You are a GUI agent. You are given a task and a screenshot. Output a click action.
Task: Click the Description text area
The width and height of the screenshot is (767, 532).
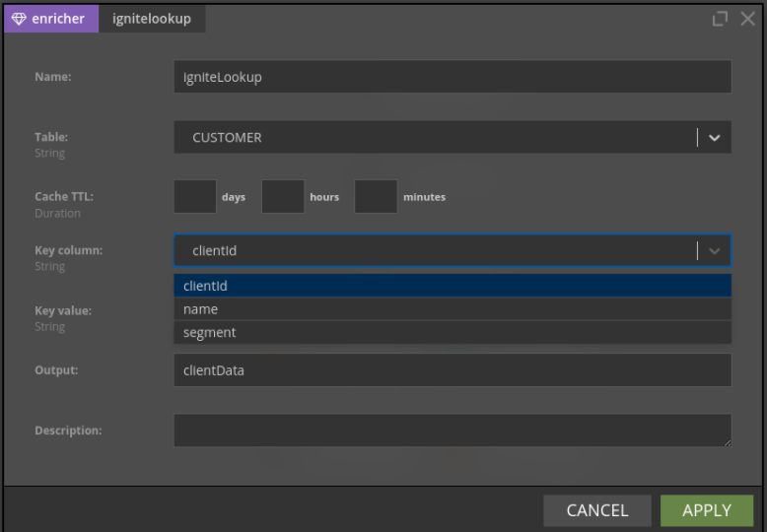[x=453, y=431]
